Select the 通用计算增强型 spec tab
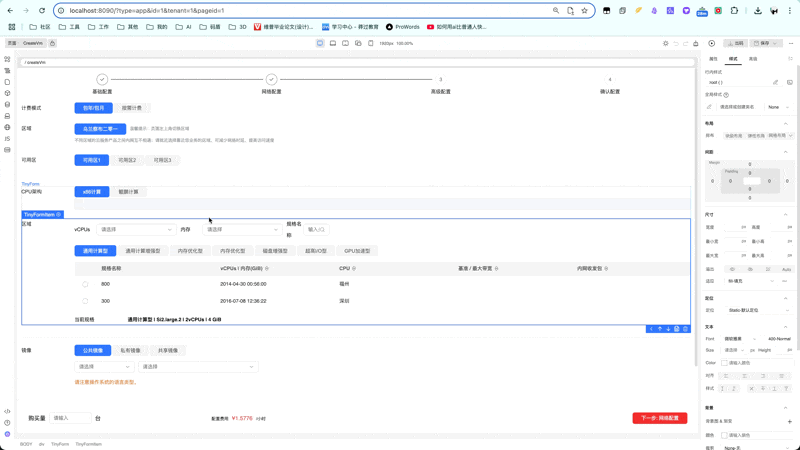The image size is (800, 450). coord(143,251)
